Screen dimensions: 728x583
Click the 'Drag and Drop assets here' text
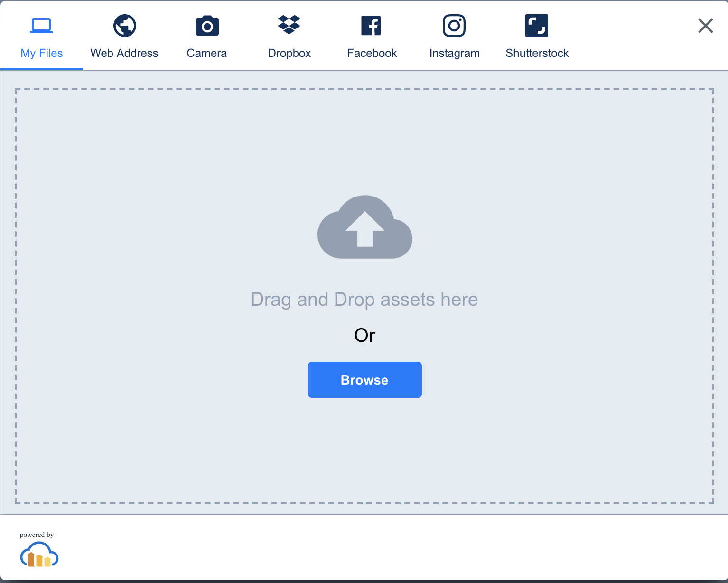364,299
